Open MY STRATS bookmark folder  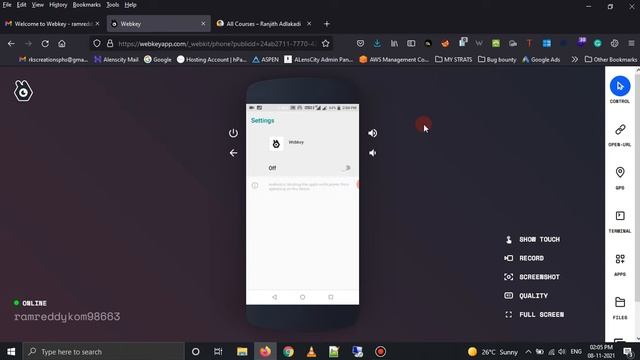(x=453, y=59)
